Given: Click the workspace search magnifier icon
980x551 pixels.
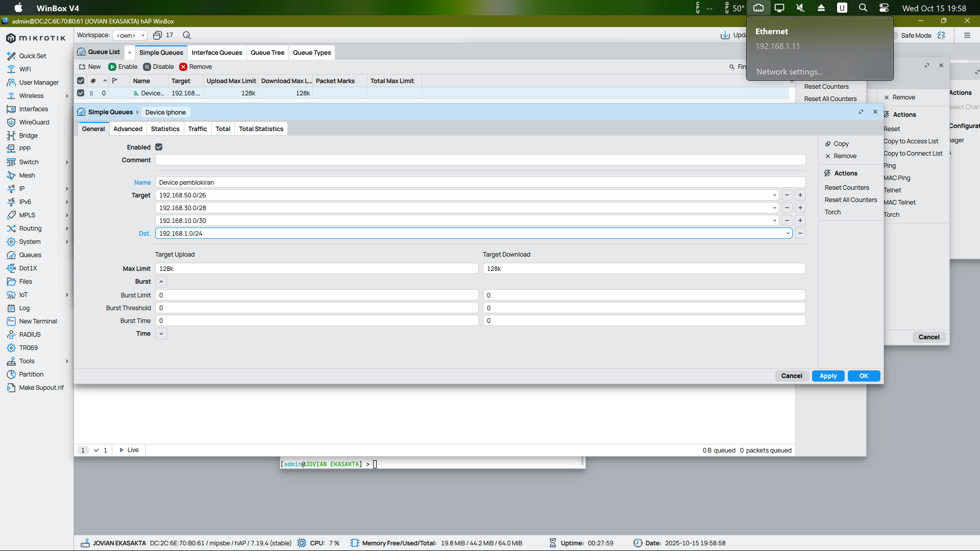Looking at the screenshot, I should click(187, 35).
